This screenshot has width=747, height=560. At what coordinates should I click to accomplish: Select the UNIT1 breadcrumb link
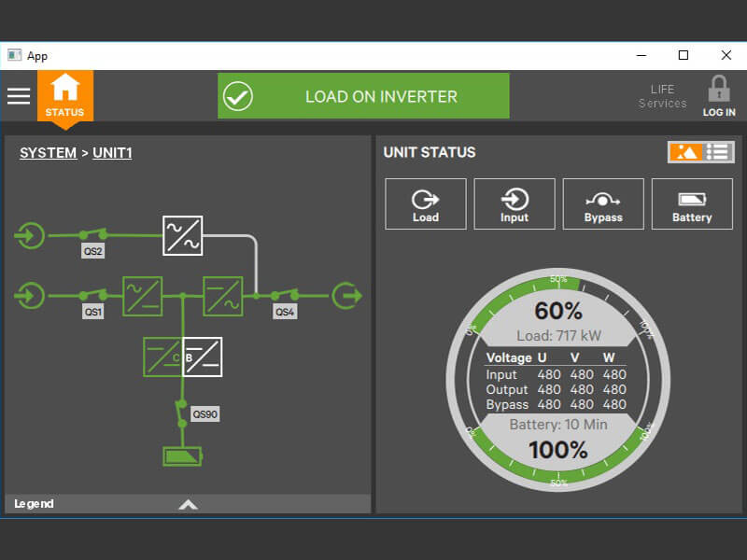click(112, 153)
